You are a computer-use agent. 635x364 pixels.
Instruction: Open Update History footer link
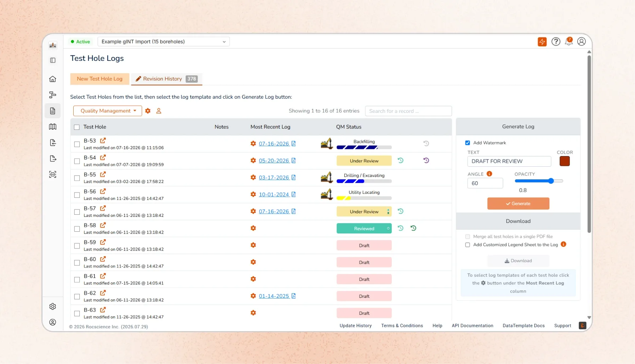(x=356, y=325)
